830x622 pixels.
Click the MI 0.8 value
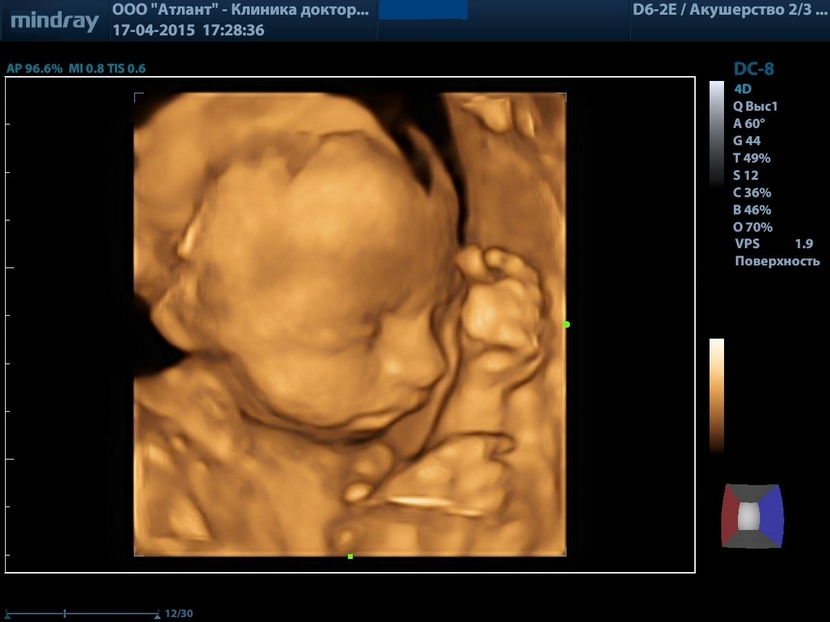coord(86,68)
